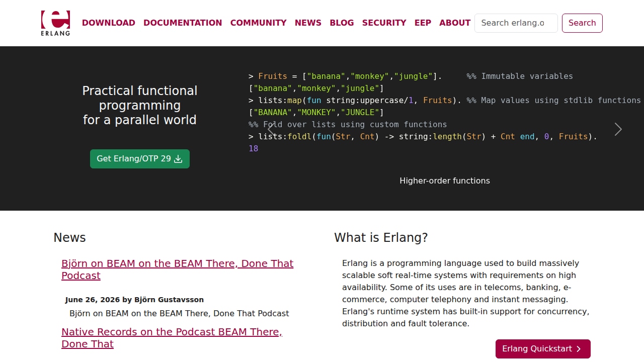Go to the previous carousel slide
Image resolution: width=644 pixels, height=362 pixels.
[271, 129]
